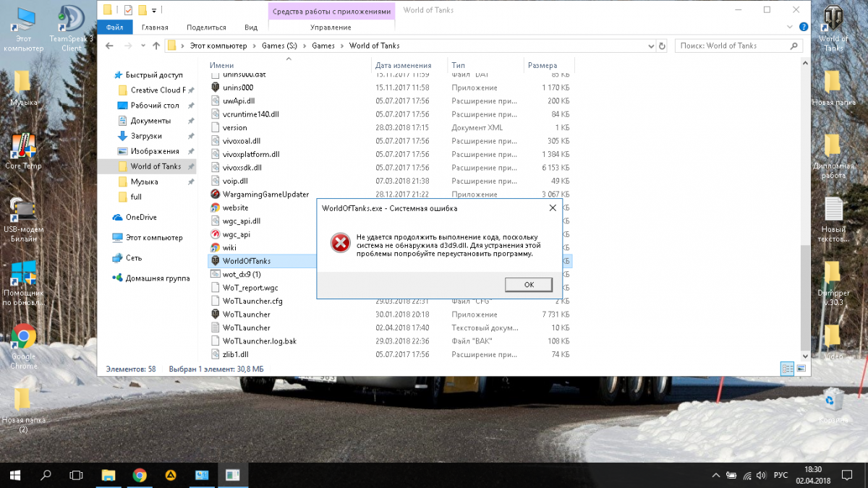Image resolution: width=868 pixels, height=488 pixels.
Task: Switch to the Вид ribbon tab
Action: (251, 27)
